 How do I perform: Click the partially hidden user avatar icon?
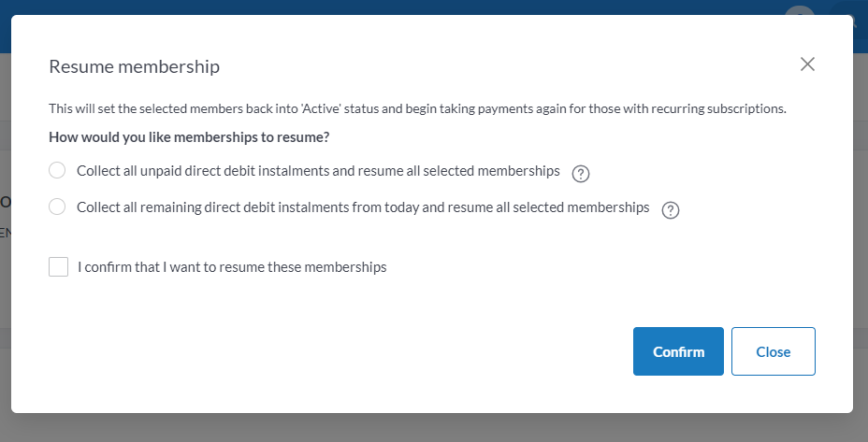click(798, 10)
